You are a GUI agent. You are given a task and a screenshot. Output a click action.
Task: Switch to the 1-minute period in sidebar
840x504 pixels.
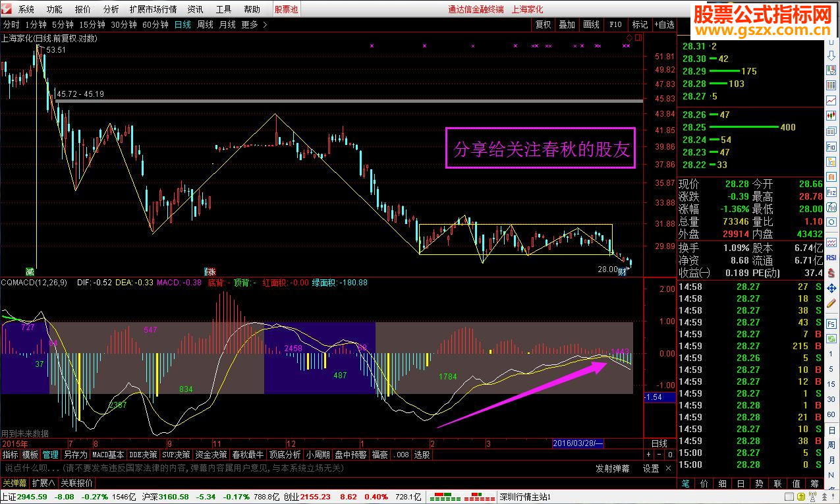831,354
